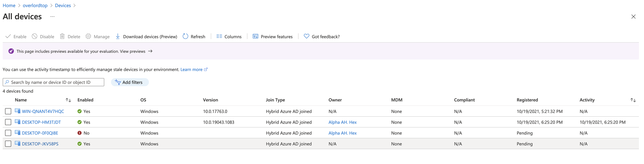Click the green enabled icon for DESKTOP-HM3TJDT
This screenshot has height=164, width=644.
[80, 122]
